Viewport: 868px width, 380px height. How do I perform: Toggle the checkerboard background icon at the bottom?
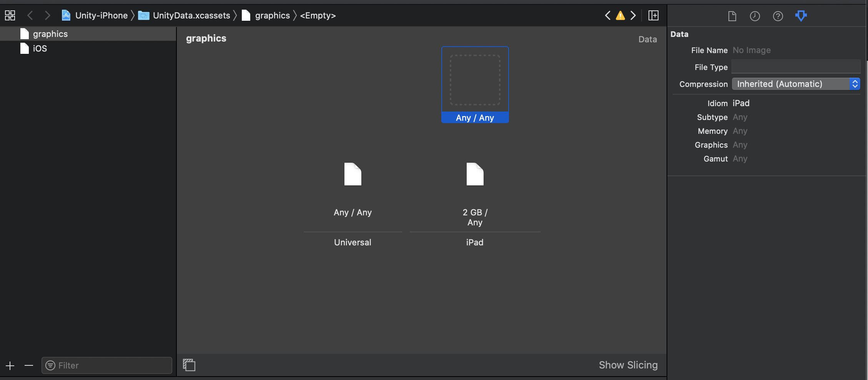189,365
